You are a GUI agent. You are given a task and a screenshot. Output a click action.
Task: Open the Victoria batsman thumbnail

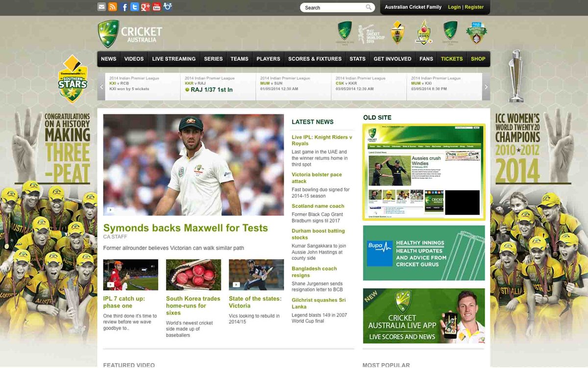pyautogui.click(x=256, y=275)
